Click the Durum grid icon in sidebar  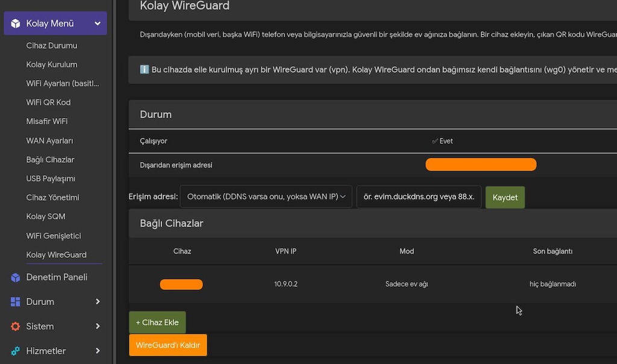coord(15,302)
